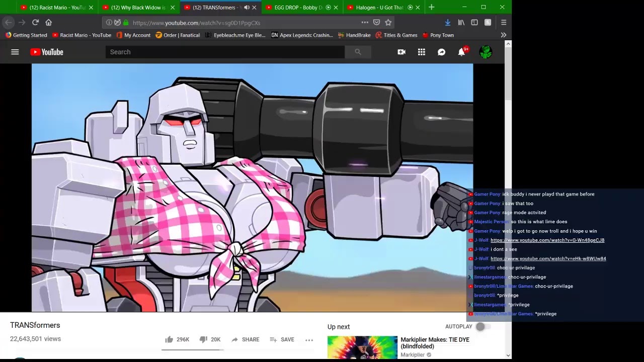Open the YouTube apps grid icon

point(422,52)
